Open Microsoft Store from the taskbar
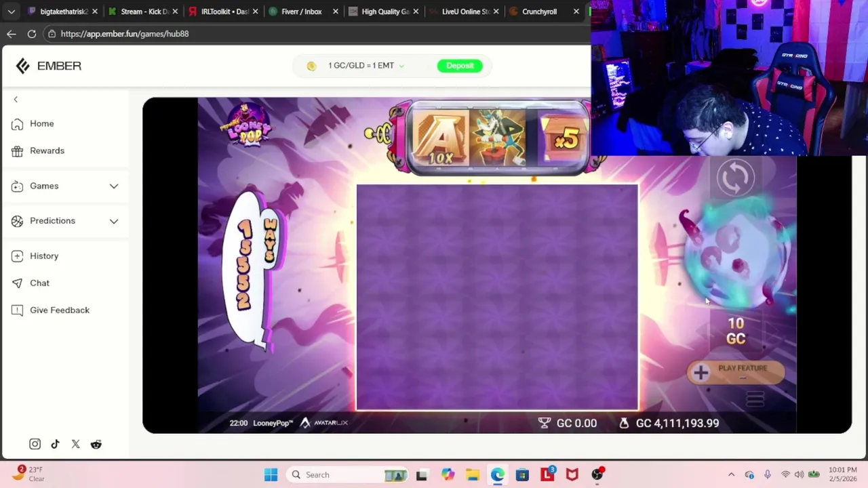Screen dimensions: 868x488 [x=522, y=474]
